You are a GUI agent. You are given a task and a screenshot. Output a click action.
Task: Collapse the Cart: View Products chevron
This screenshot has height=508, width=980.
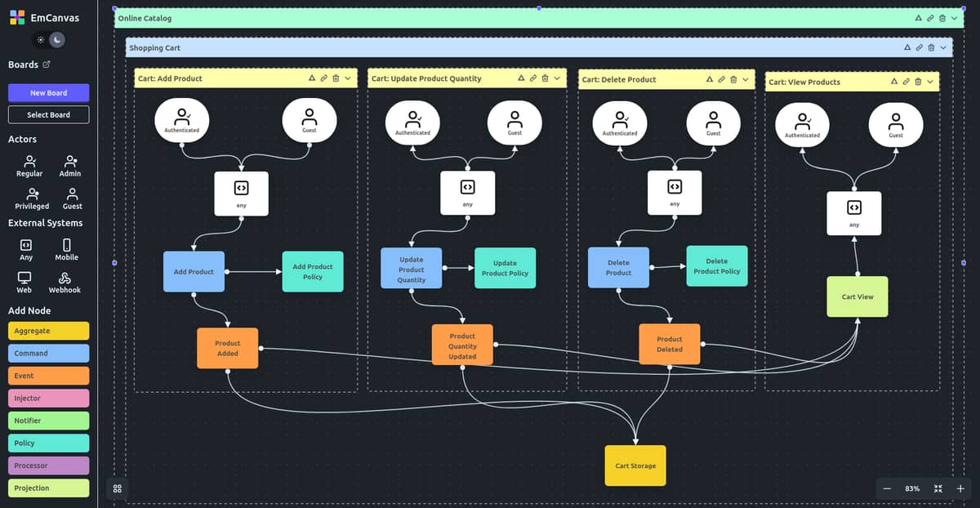[x=930, y=82]
